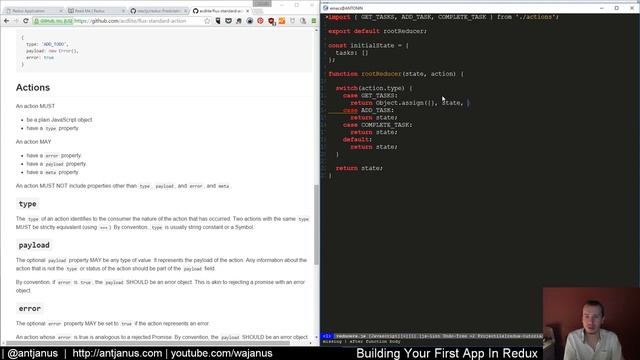
Task: Click the 'Actions' heading
Action: [33, 87]
